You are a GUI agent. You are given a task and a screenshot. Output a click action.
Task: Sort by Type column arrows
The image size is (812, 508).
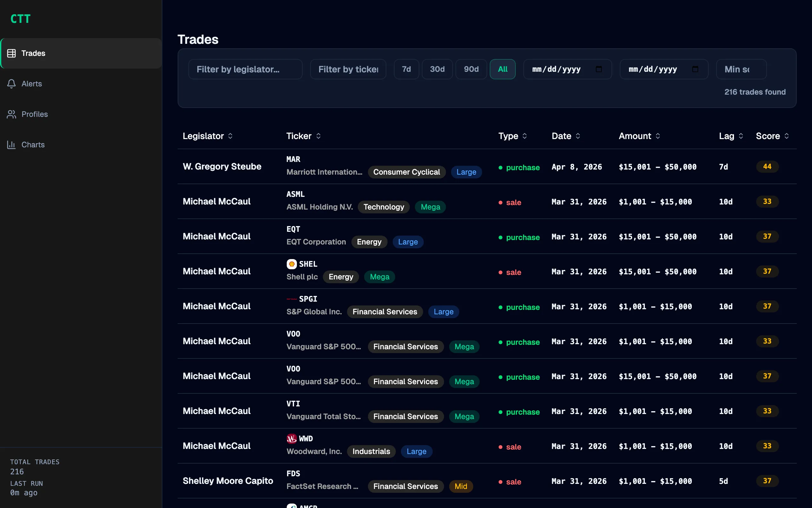click(524, 136)
